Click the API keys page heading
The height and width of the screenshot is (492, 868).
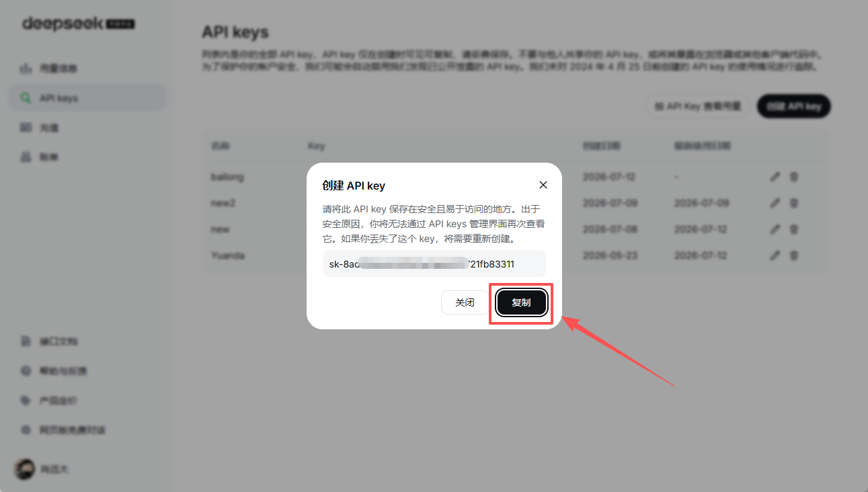[x=235, y=32]
